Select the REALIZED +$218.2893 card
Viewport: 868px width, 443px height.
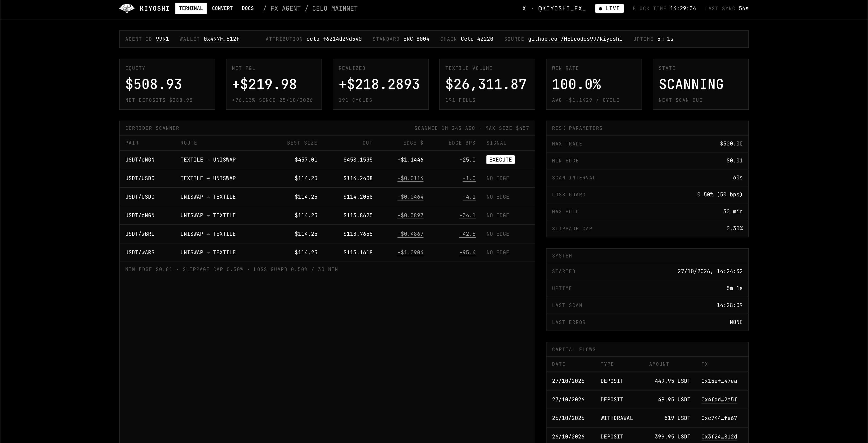[380, 84]
